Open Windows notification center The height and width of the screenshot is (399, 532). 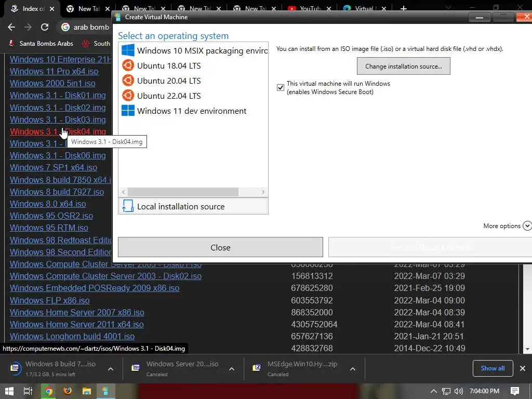tap(515, 391)
